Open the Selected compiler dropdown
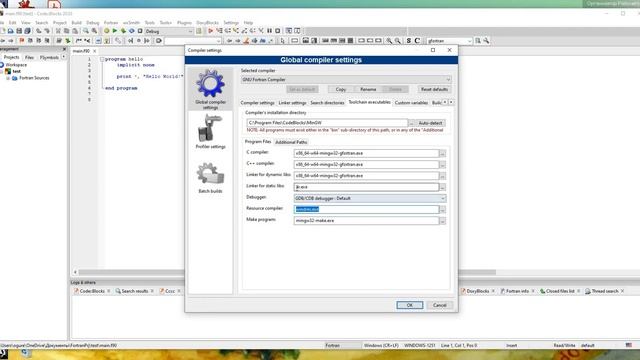The height and width of the screenshot is (360, 640). pos(346,80)
